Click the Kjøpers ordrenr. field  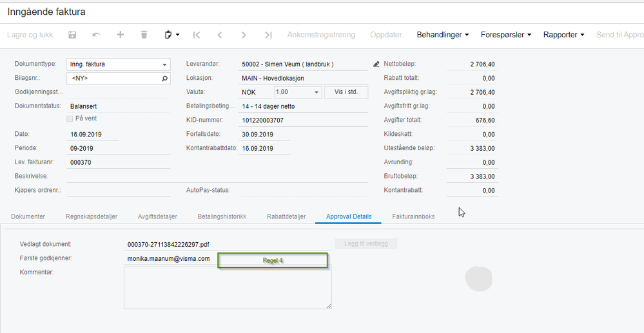coord(118,191)
